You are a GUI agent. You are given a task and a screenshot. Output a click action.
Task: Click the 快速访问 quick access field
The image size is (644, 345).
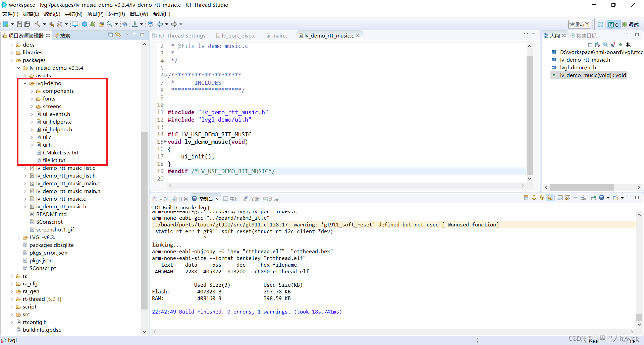(x=579, y=24)
